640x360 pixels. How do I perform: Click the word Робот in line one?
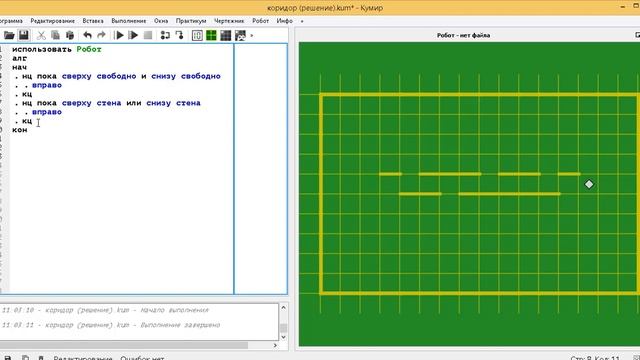coord(89,49)
